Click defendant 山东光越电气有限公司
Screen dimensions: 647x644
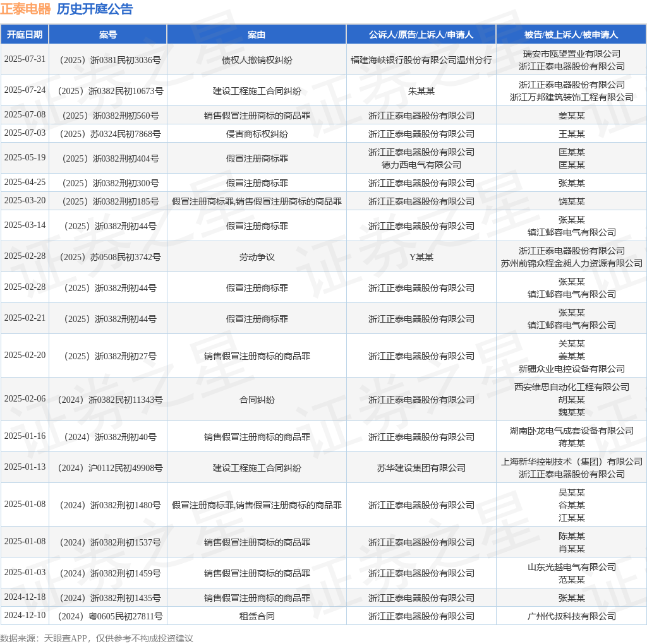coord(571,568)
